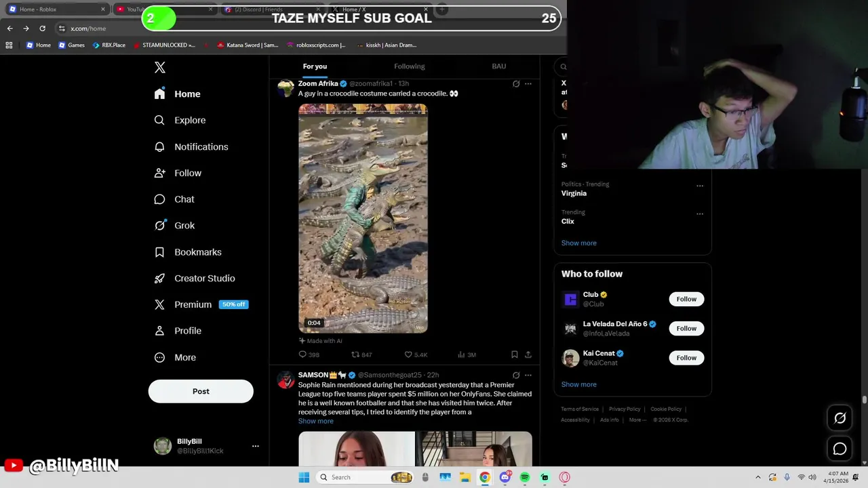
Task: Click the X logo in the sidebar
Action: pos(159,67)
